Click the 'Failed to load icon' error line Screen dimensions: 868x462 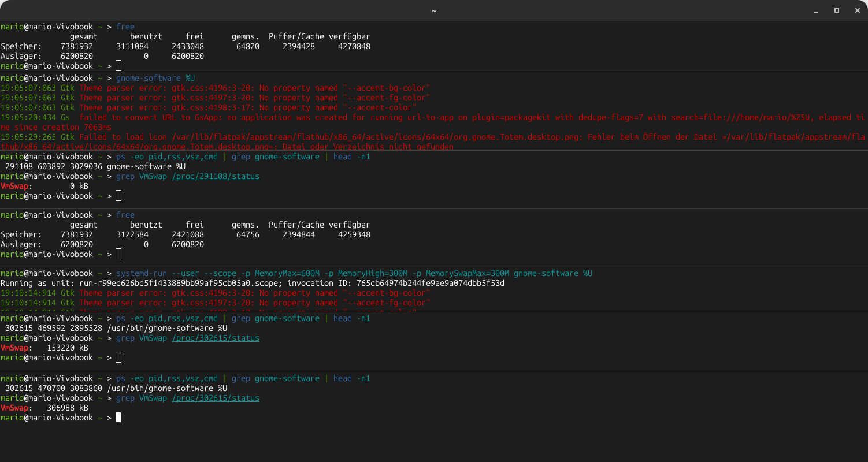433,142
